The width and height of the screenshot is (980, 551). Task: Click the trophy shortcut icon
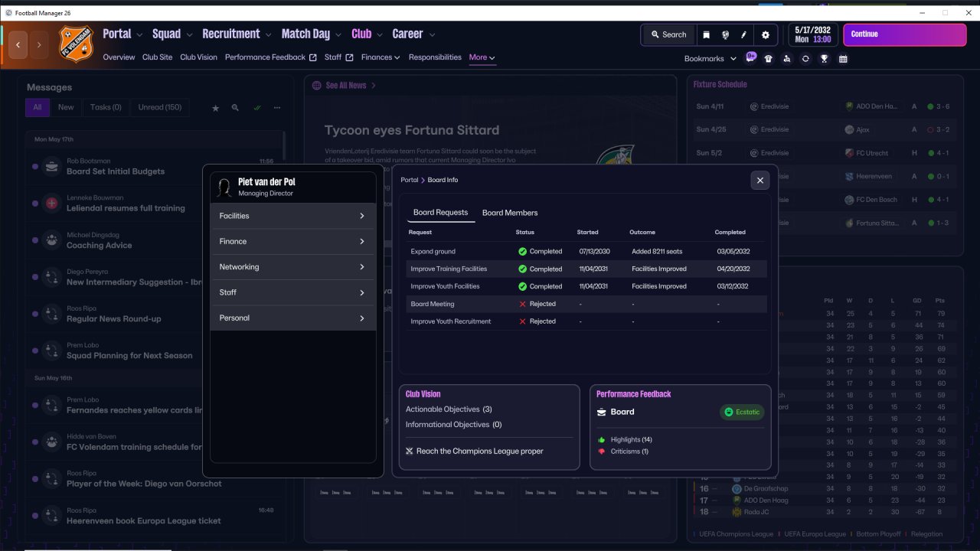point(824,59)
